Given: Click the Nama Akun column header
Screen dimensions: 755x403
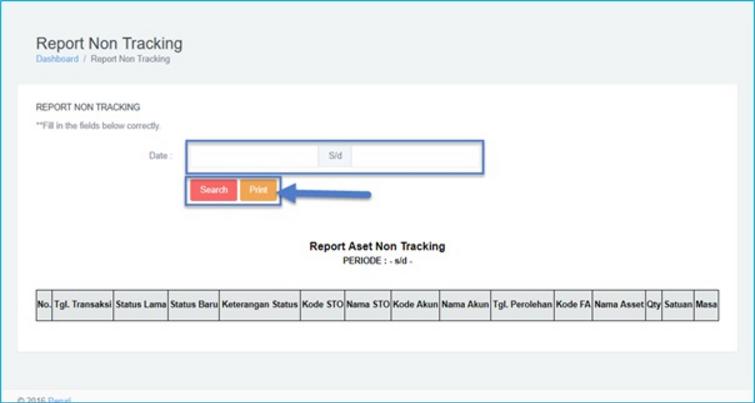Looking at the screenshot, I should (x=465, y=303).
